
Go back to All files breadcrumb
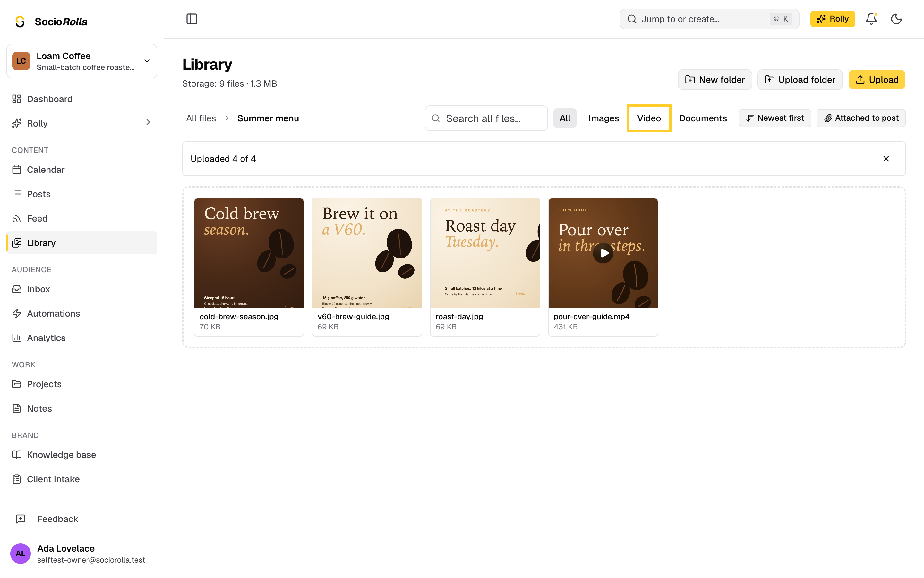[201, 118]
